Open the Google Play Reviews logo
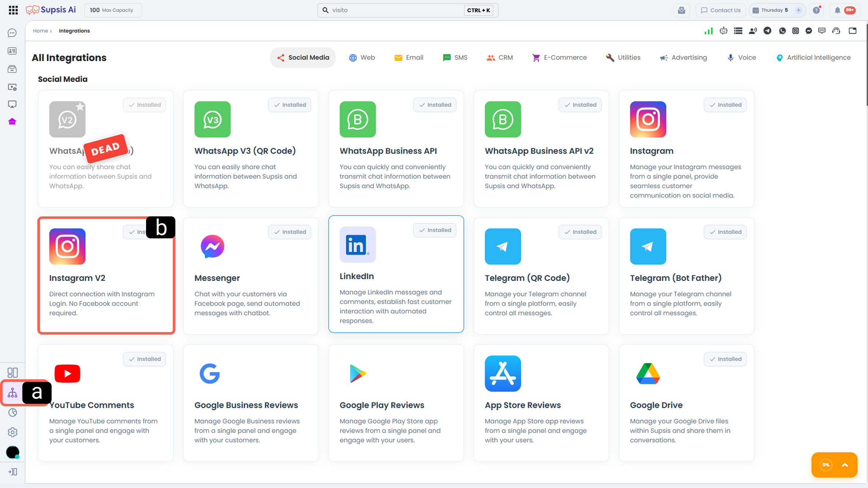Screen dimensions: 868x488 click(358, 373)
